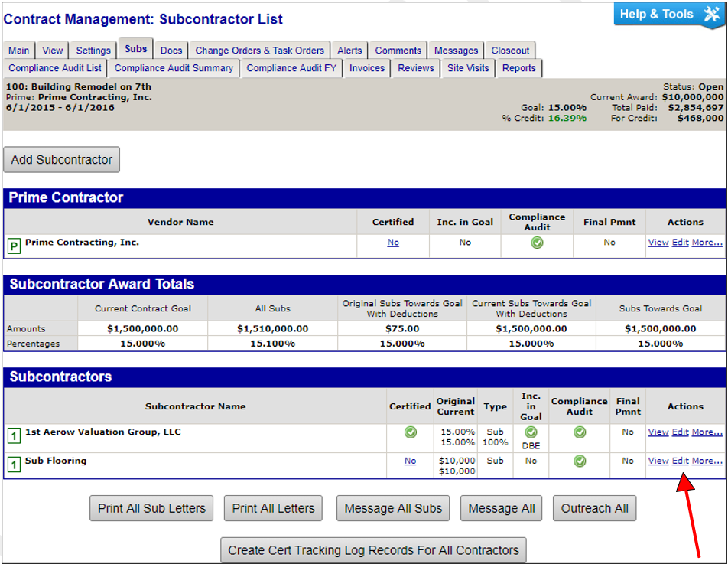The height and width of the screenshot is (564, 728).
Task: Open More... link for Prime Contracting, Inc.
Action: click(x=707, y=243)
